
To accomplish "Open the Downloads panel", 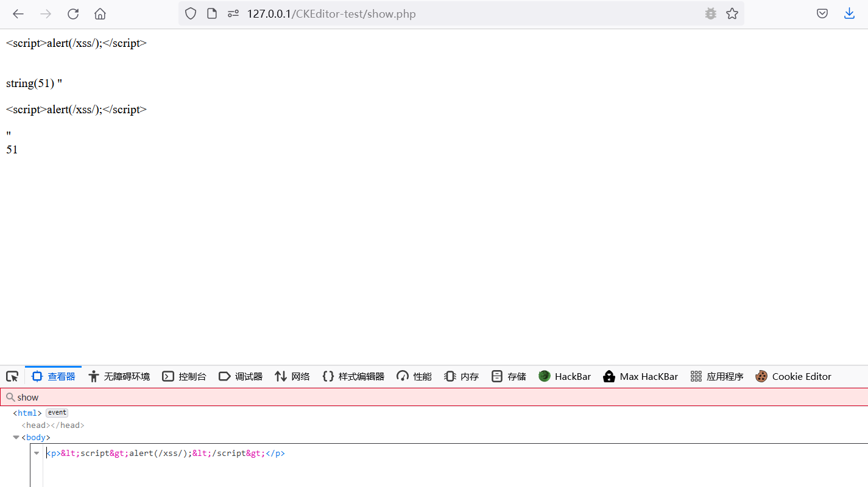I will [849, 13].
